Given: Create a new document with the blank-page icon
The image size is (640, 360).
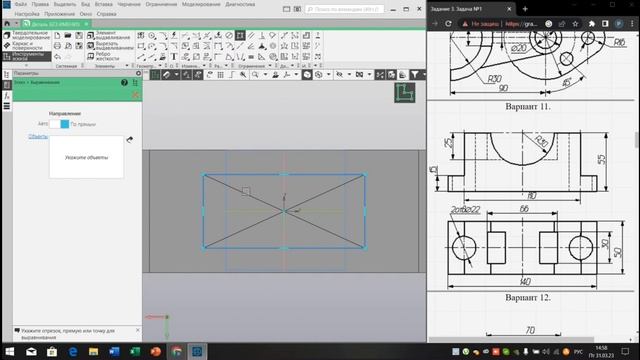Looking at the screenshot, I should [57, 36].
